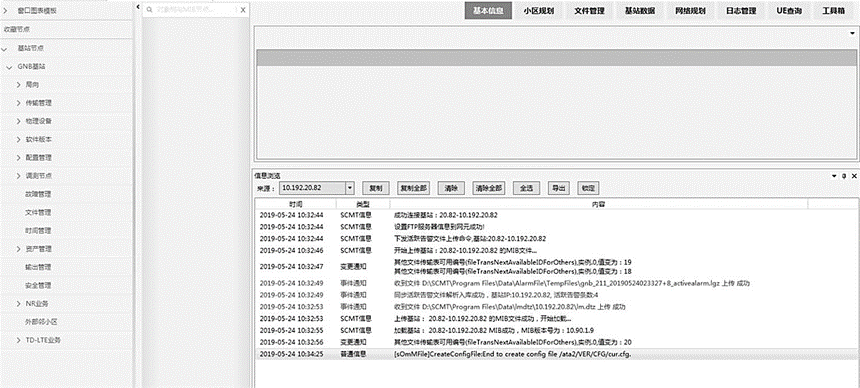Open the dropdown arrow at the top-right of the upper pane
Image resolution: width=860 pixels, height=388 pixels.
(x=853, y=33)
